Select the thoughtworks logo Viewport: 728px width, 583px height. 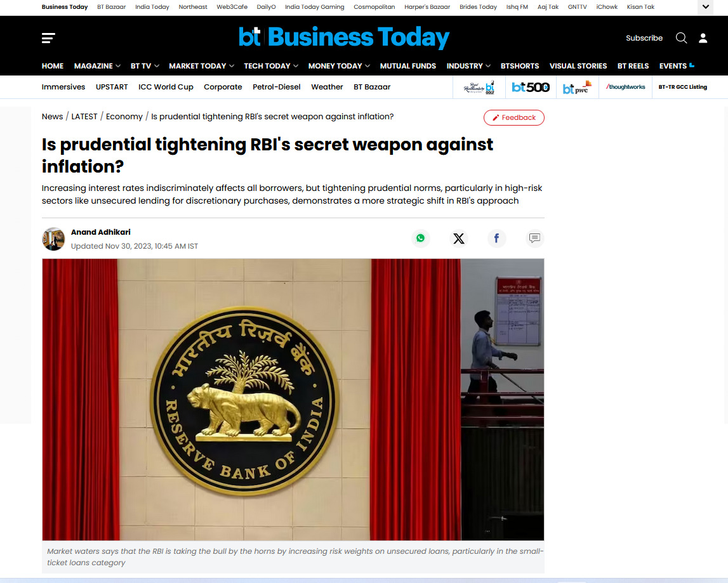pyautogui.click(x=625, y=87)
